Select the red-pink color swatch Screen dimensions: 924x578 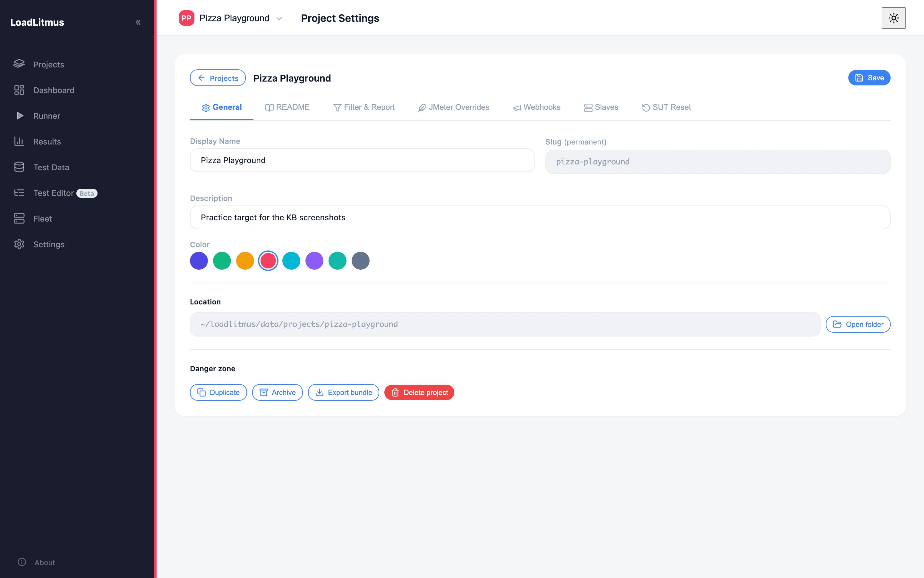268,261
